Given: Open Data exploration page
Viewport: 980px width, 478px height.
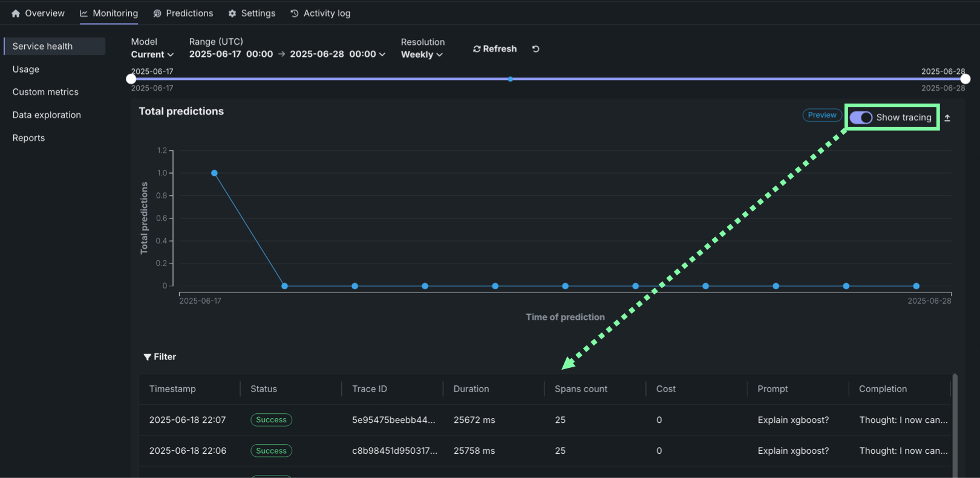Looking at the screenshot, I should pyautogui.click(x=47, y=115).
